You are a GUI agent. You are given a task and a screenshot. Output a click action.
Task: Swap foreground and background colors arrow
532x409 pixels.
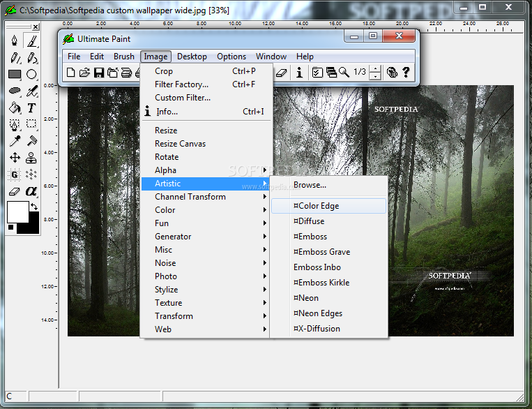click(34, 206)
